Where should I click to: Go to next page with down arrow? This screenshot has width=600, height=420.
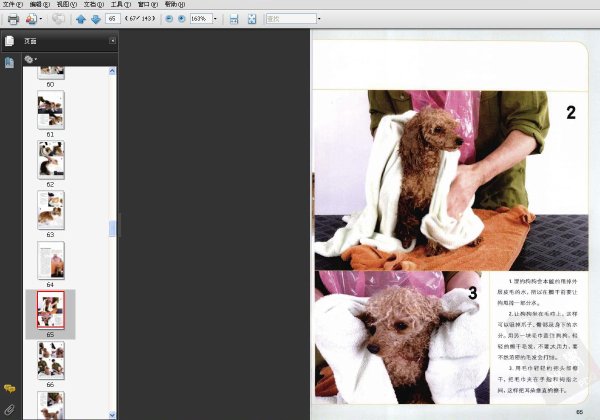coord(96,19)
